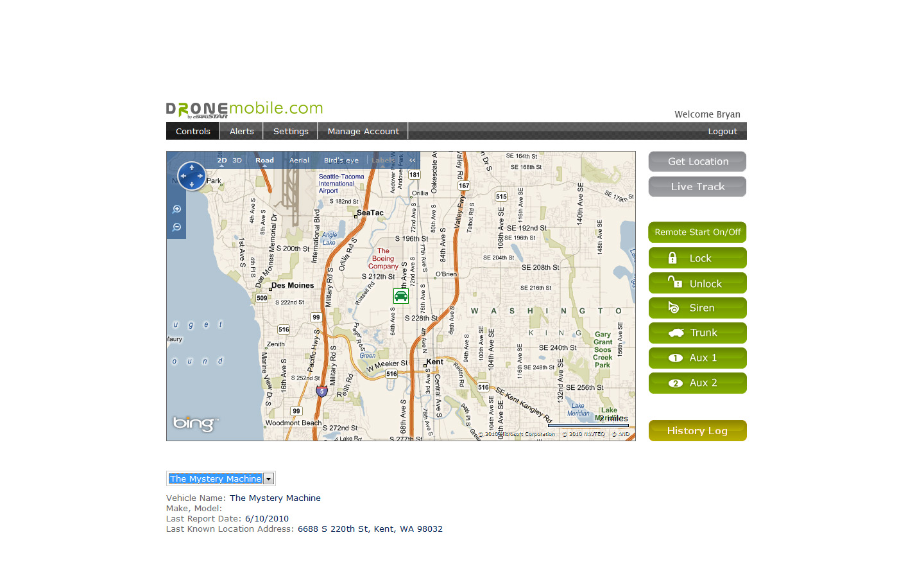The width and height of the screenshot is (924, 578).
Task: Switch the map to 2D mode
Action: (222, 161)
